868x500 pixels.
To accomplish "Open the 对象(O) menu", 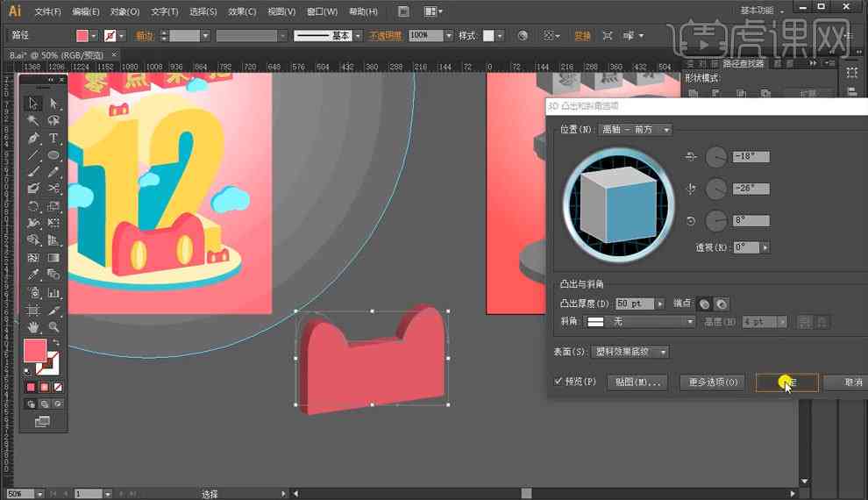I will pyautogui.click(x=125, y=11).
